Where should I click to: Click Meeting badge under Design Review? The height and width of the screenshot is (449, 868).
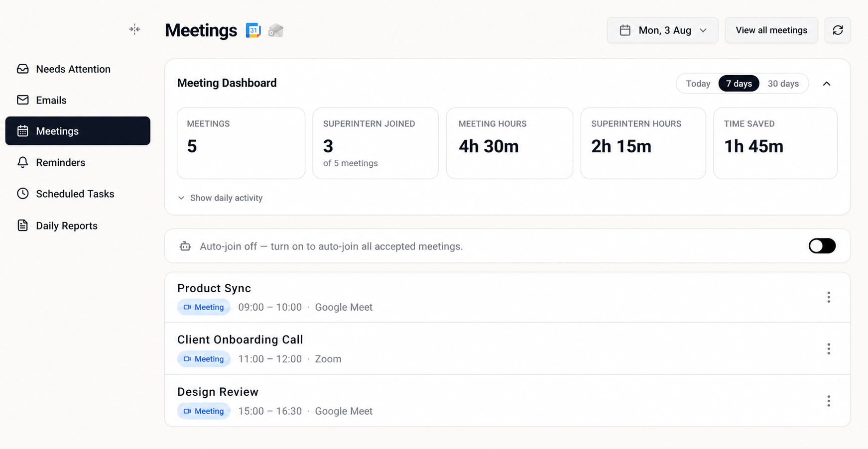[x=204, y=411]
